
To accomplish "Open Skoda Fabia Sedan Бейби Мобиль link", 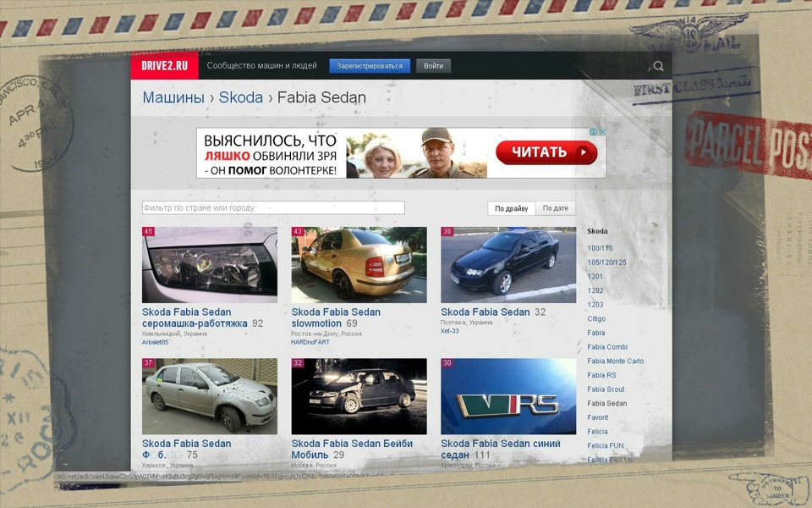I will pyautogui.click(x=352, y=449).
